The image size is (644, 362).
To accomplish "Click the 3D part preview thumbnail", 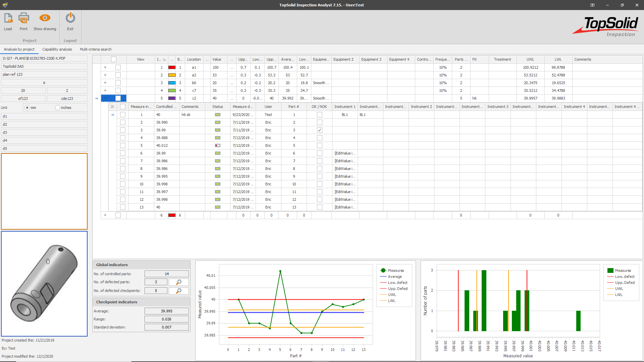I will (x=44, y=284).
